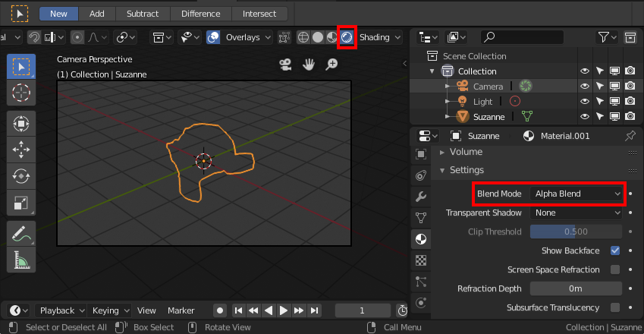Open the Playback menu

pos(61,310)
